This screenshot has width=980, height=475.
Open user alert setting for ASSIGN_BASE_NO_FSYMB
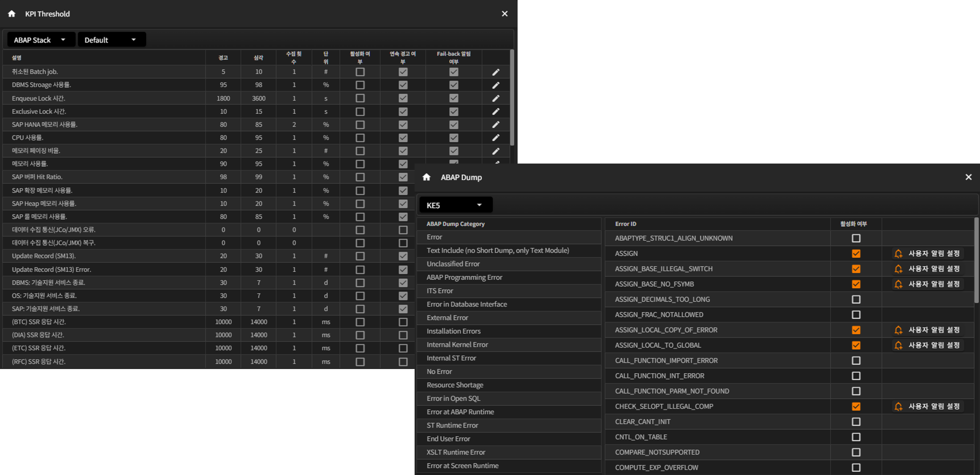coord(927,284)
